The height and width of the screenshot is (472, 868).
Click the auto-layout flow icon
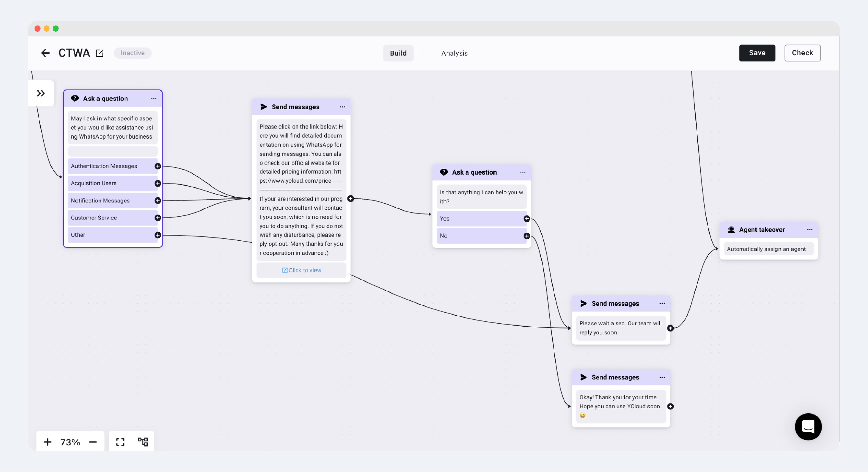(143, 442)
